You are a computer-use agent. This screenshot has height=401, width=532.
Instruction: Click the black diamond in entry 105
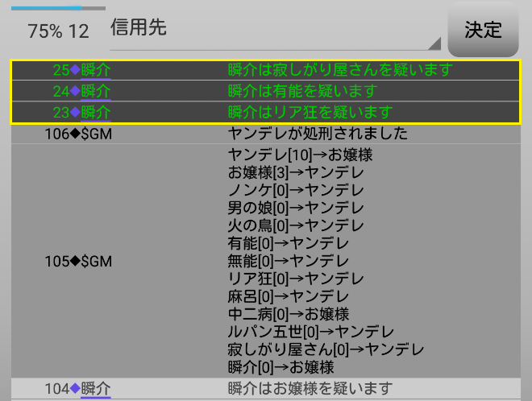(x=76, y=261)
